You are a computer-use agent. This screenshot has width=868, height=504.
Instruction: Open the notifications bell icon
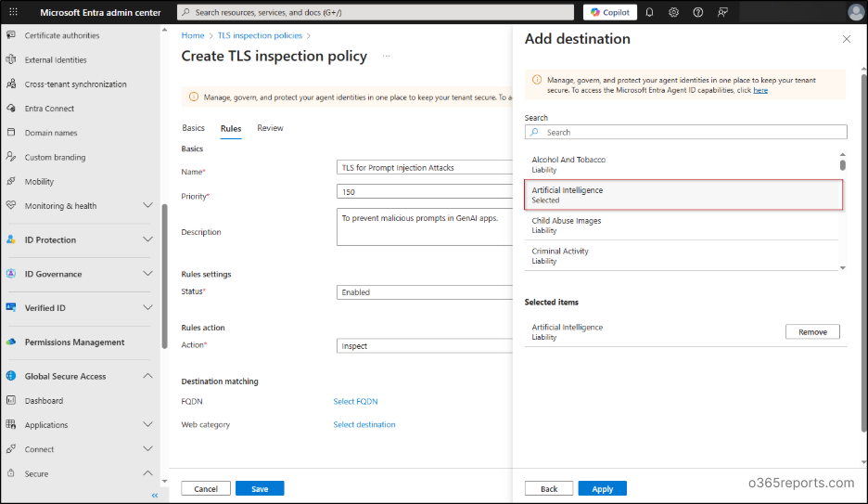(x=649, y=12)
